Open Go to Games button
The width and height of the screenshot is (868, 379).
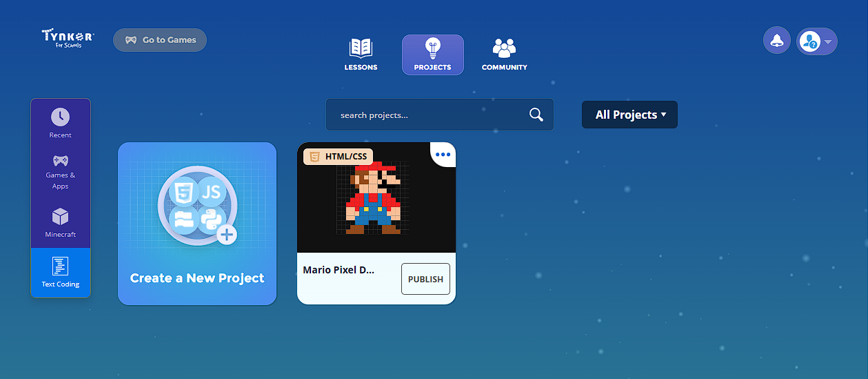[x=160, y=40]
